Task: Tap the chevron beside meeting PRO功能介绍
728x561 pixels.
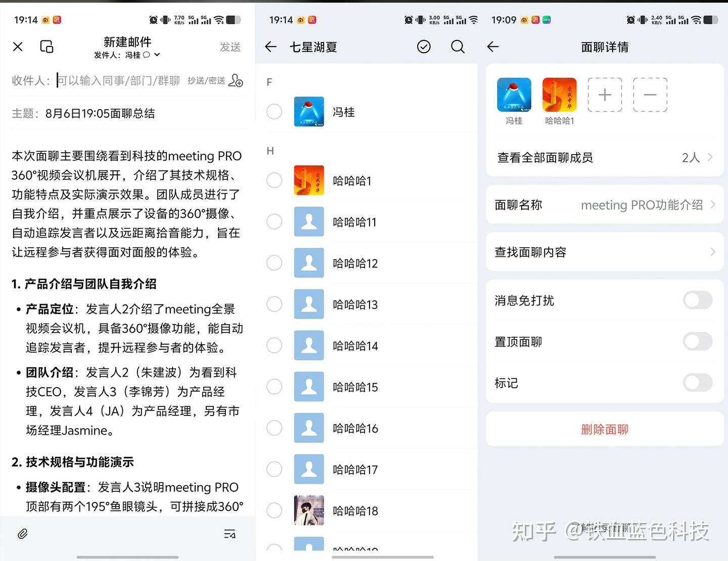Action: 712,205
